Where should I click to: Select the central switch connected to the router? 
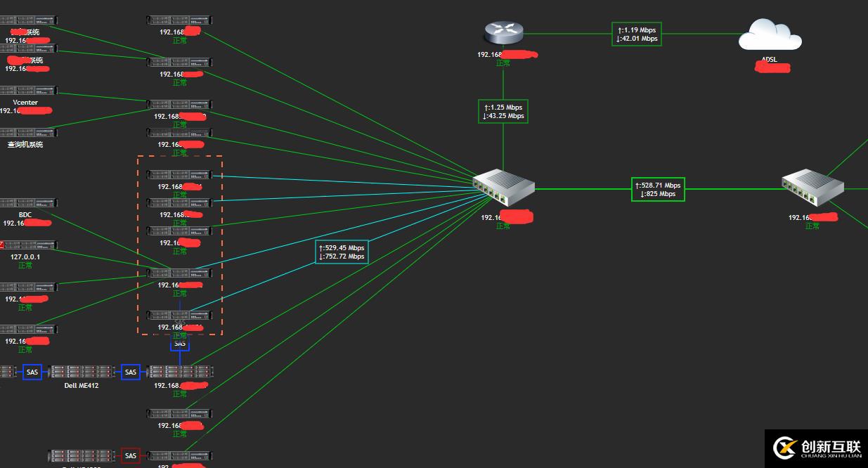(x=503, y=188)
